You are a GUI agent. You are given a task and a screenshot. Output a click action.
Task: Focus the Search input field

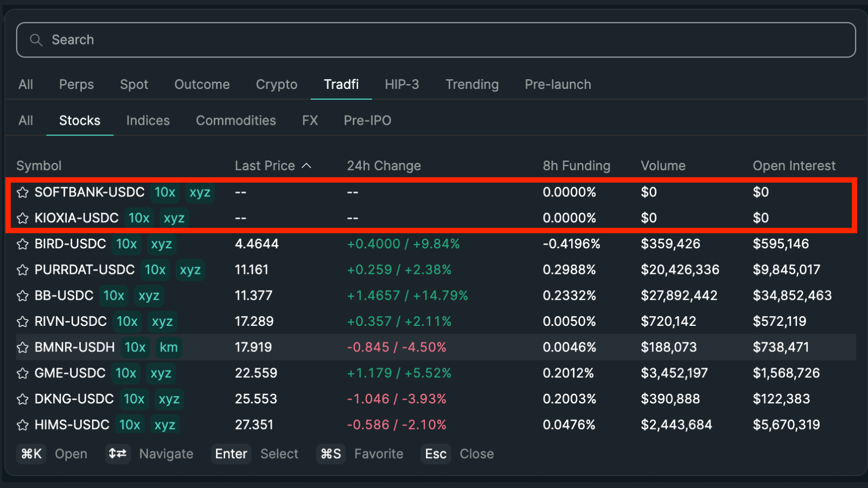point(436,40)
